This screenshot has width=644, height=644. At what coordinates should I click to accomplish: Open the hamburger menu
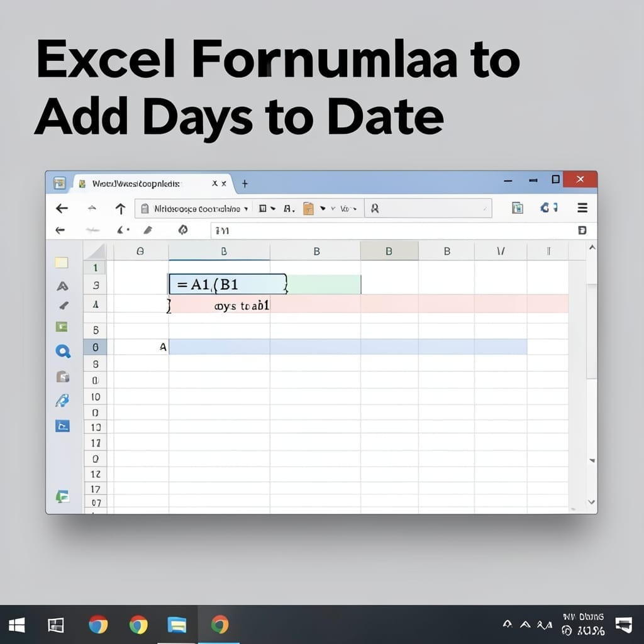[582, 208]
